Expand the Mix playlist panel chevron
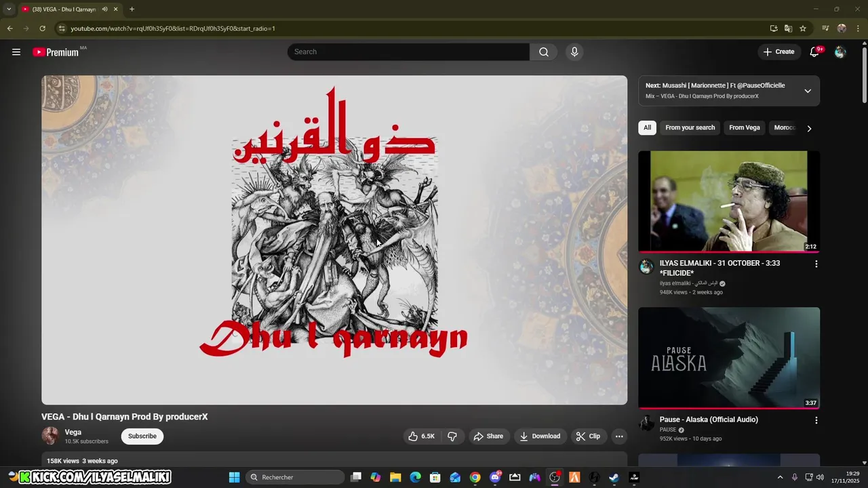This screenshot has height=488, width=868. pos(808,91)
